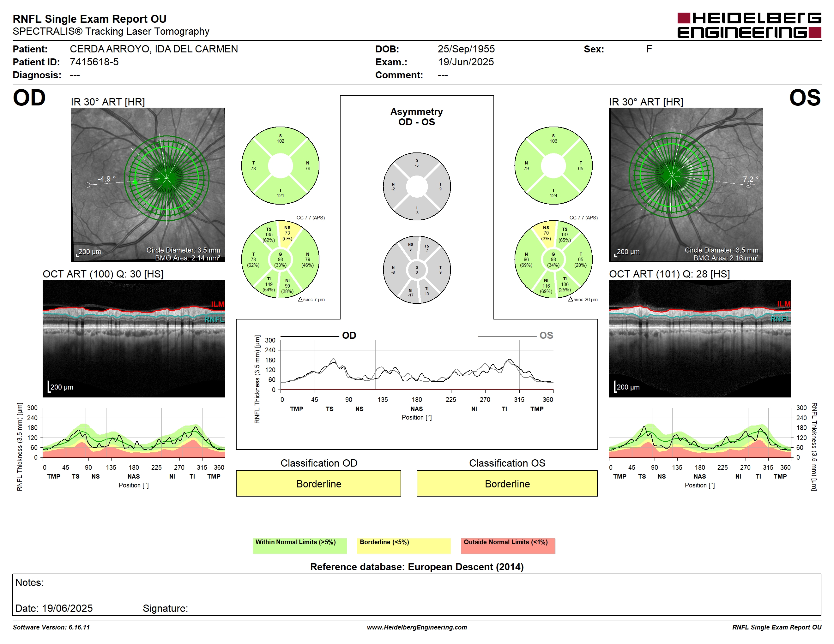Viewport: 834px width, 644px height.
Task: Click the patient name CERDA ARROYO
Action: tap(154, 49)
